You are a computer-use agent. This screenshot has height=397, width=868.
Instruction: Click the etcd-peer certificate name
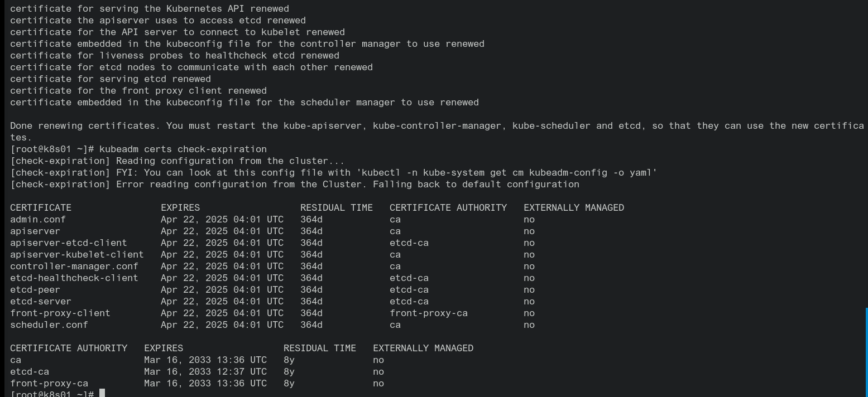click(35, 290)
